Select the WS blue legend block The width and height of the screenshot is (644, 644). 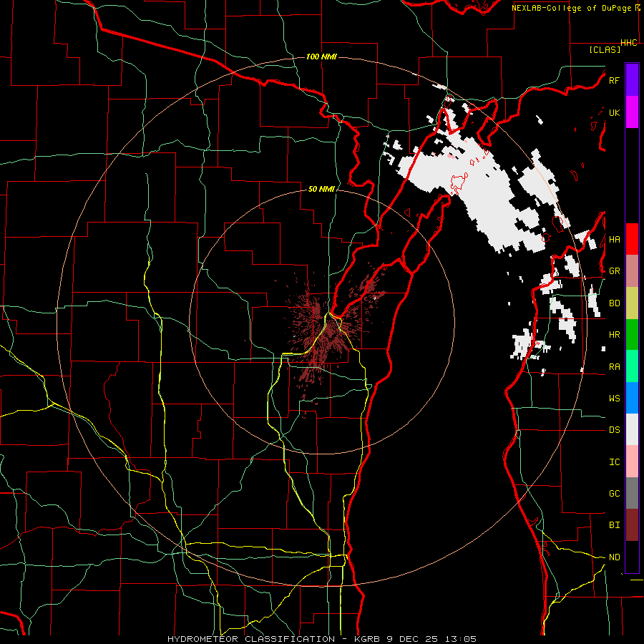[632, 398]
